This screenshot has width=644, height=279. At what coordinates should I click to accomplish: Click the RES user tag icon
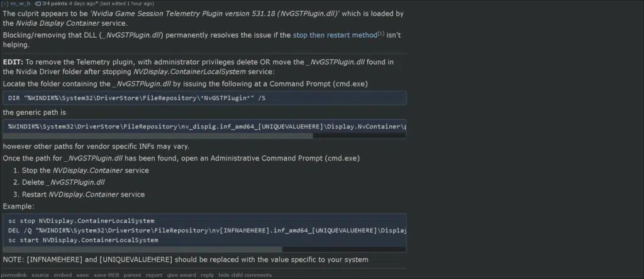[x=38, y=3]
